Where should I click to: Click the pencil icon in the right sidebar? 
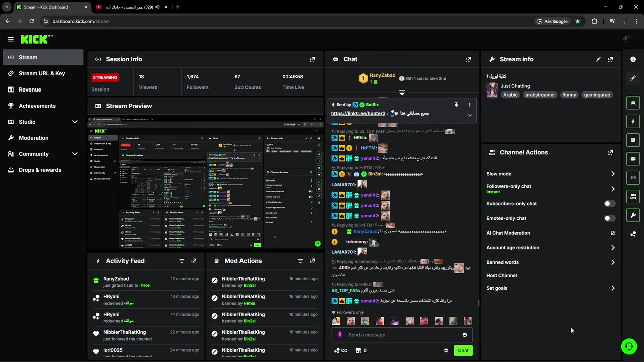(x=633, y=78)
